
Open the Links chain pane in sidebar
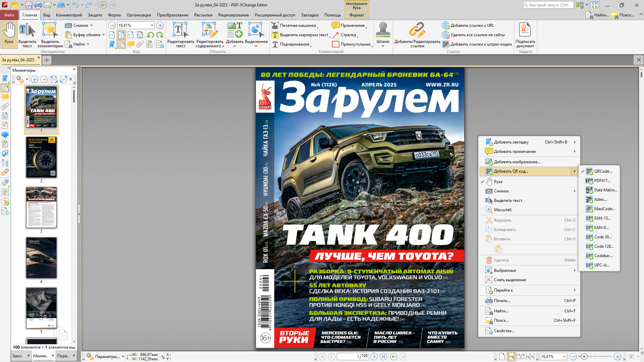[x=5, y=172]
